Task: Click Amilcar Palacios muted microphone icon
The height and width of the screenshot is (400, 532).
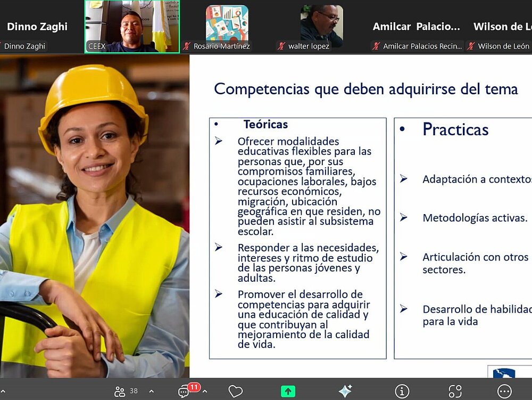Action: tap(376, 46)
